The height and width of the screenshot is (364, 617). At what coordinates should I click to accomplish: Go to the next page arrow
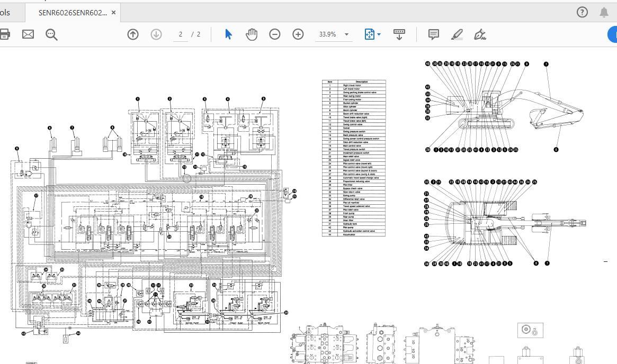156,34
